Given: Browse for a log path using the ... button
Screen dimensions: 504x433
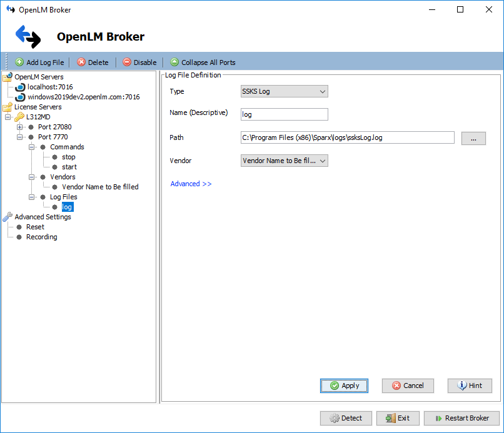Looking at the screenshot, I should coord(473,137).
